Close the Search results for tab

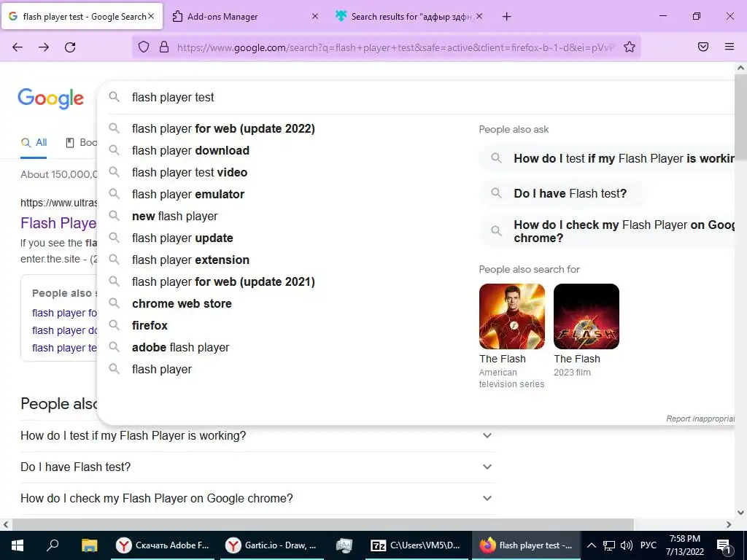click(x=479, y=16)
